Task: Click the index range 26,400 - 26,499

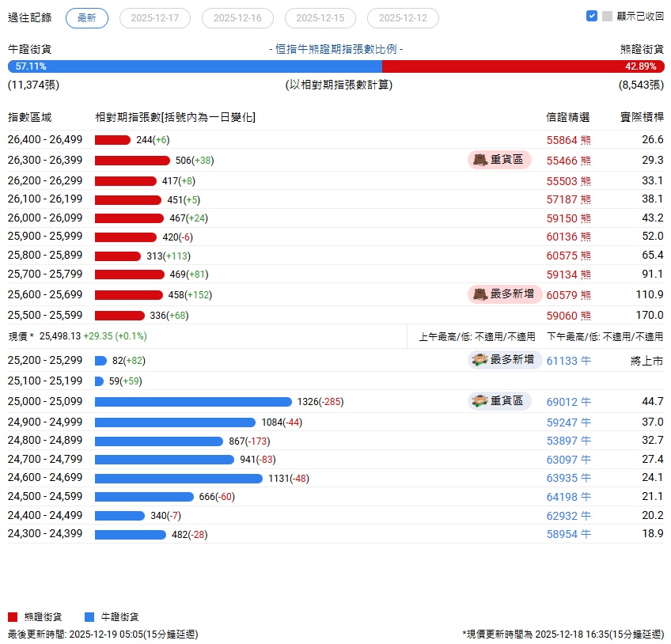Action: (45, 139)
